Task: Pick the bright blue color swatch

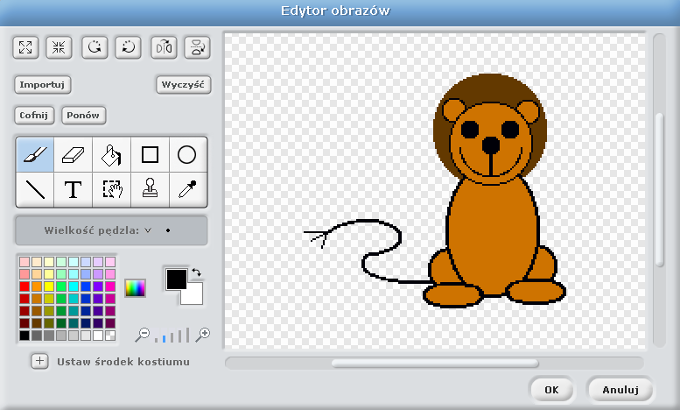Action: pyautogui.click(x=86, y=286)
